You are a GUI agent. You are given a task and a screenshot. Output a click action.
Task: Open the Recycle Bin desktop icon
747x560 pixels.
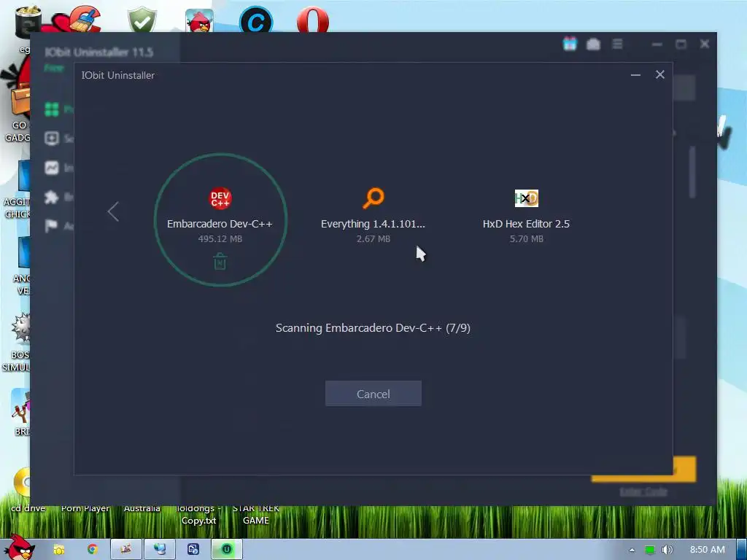pyautogui.click(x=27, y=21)
